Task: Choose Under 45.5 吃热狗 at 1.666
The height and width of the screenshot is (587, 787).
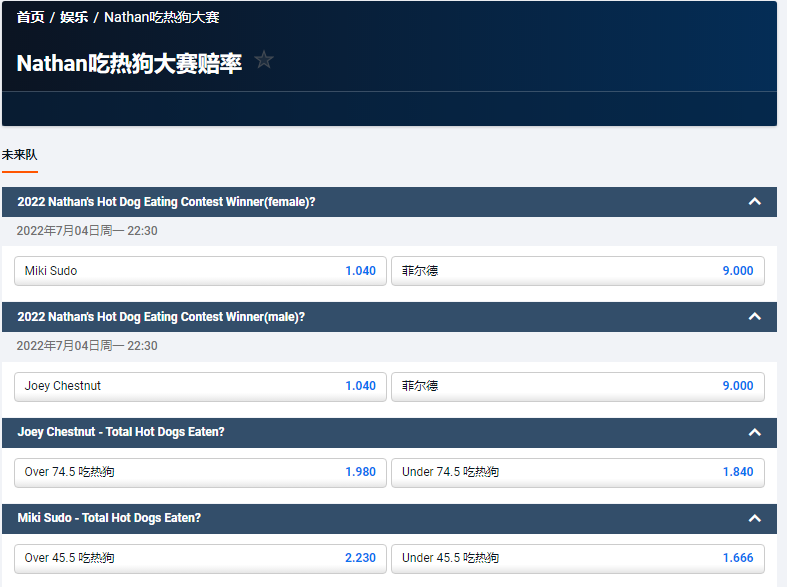Action: tap(577, 558)
